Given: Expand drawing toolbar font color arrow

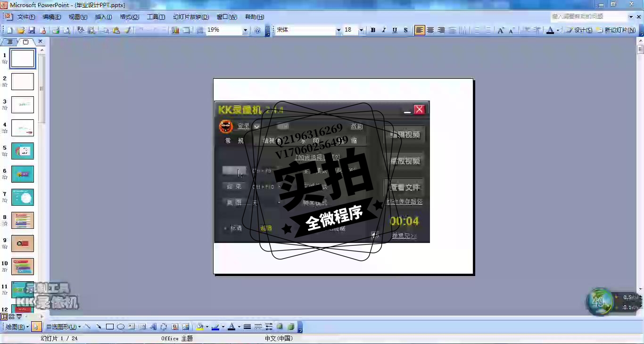Looking at the screenshot, I should [239, 327].
